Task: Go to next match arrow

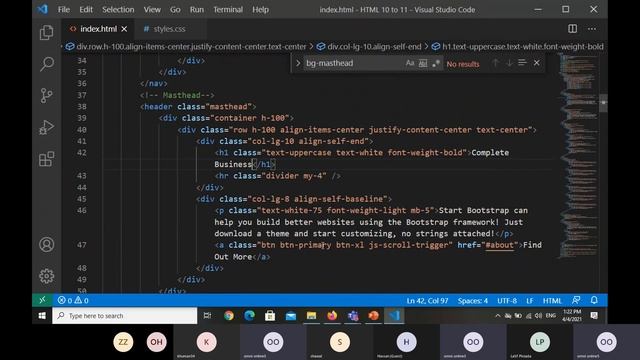Action: 509,63
